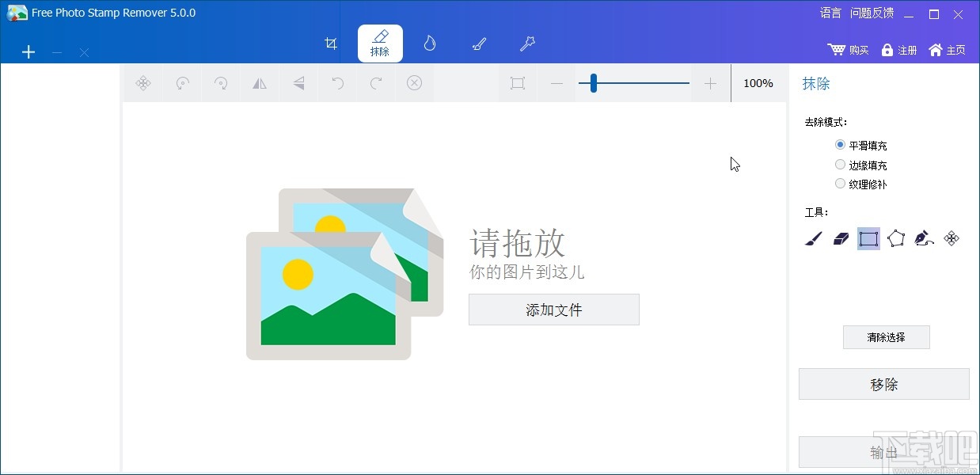Open the 抹除 erase tab

click(x=380, y=44)
